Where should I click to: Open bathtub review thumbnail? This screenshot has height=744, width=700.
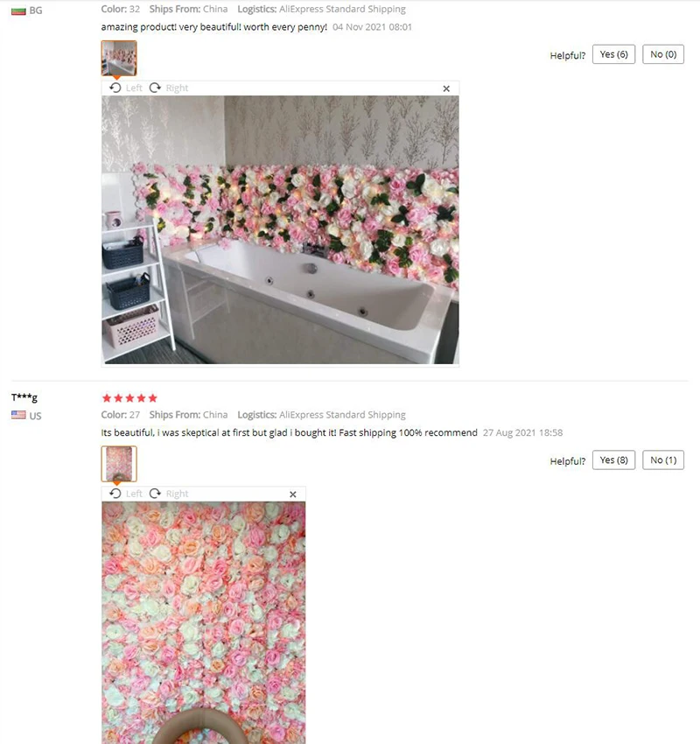[x=119, y=58]
